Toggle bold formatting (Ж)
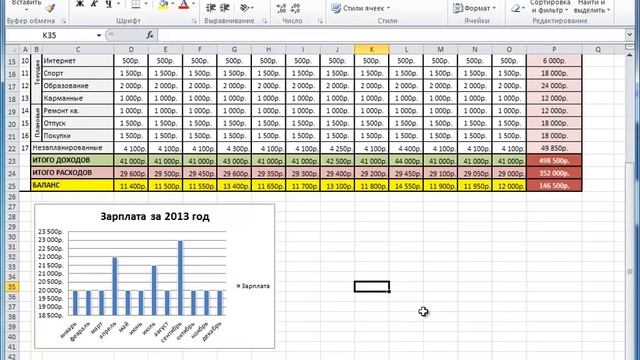 point(80,4)
